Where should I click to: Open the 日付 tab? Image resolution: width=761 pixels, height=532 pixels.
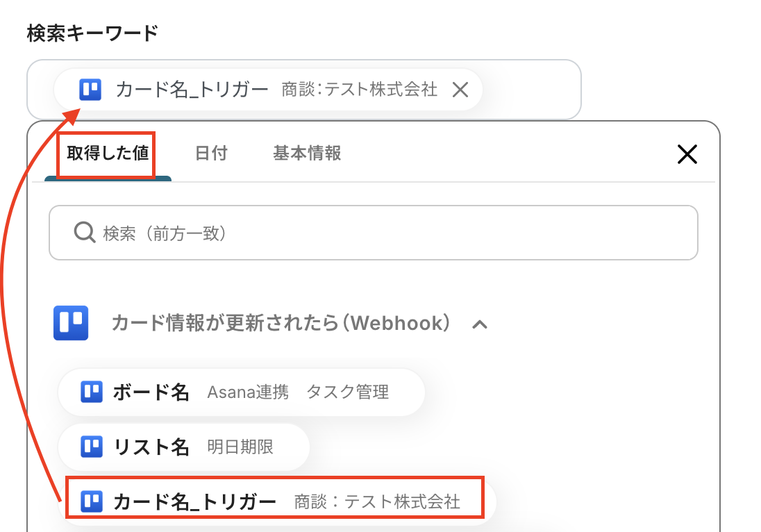(211, 153)
